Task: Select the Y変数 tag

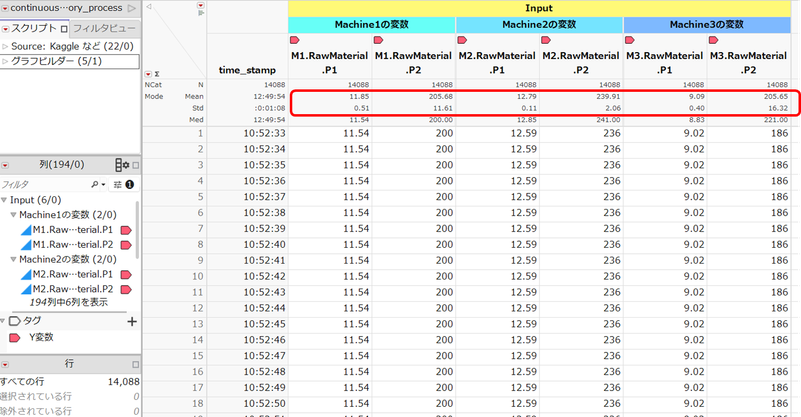Action: coord(41,337)
